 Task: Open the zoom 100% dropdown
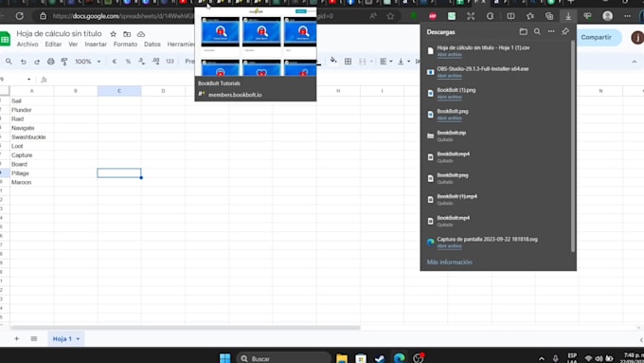87,62
